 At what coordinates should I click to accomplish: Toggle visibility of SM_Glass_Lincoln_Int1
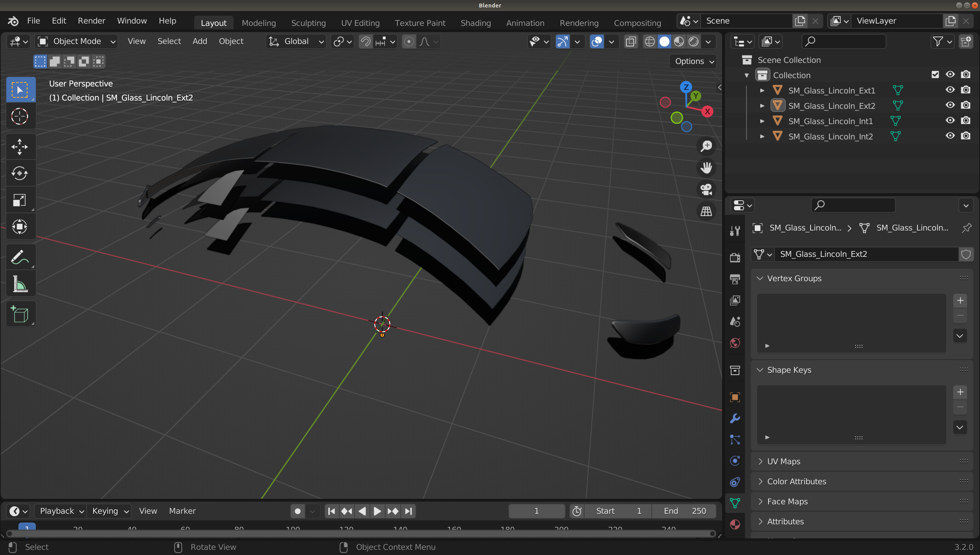[x=950, y=121]
